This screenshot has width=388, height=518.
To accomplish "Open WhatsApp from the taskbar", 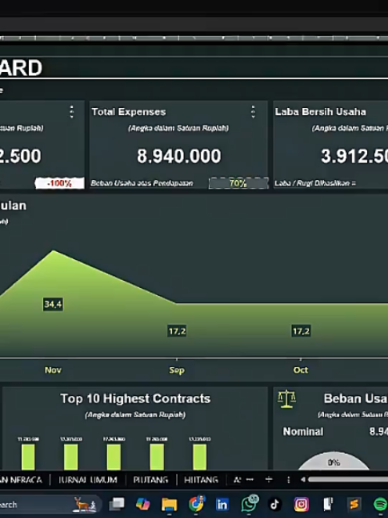I will click(249, 503).
